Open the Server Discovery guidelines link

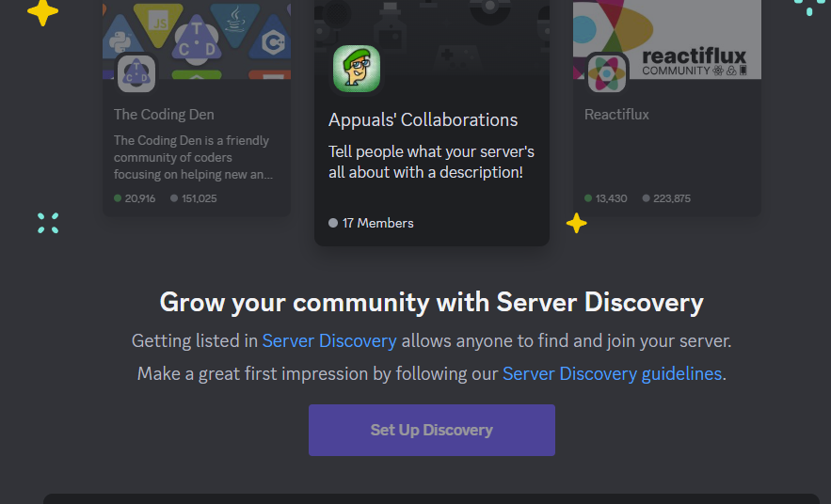coord(612,373)
